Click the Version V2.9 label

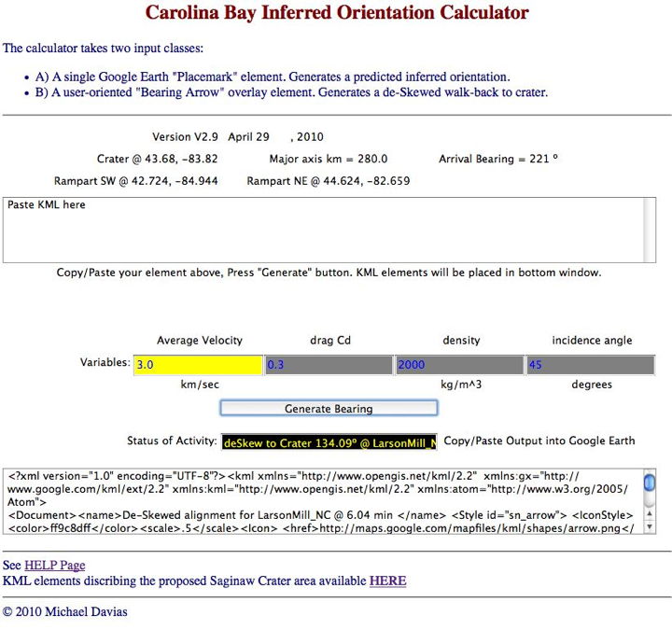[184, 137]
